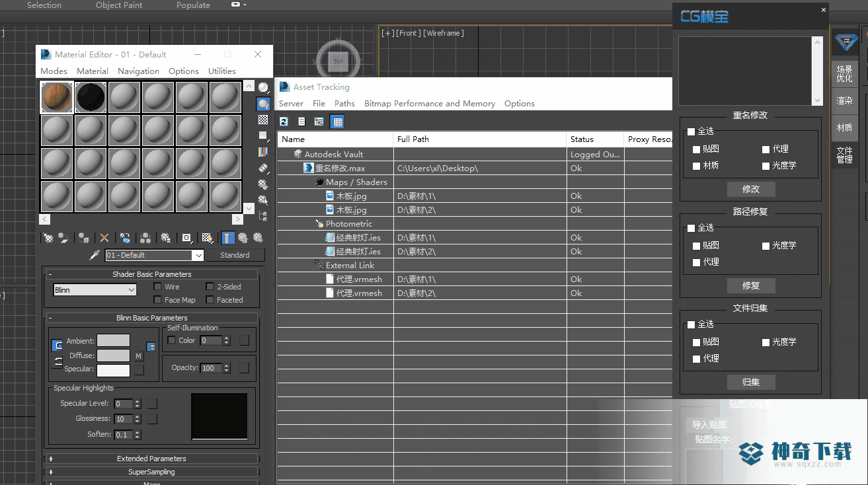Click the 修改 button
Screen dimensions: 868x485
tap(751, 189)
